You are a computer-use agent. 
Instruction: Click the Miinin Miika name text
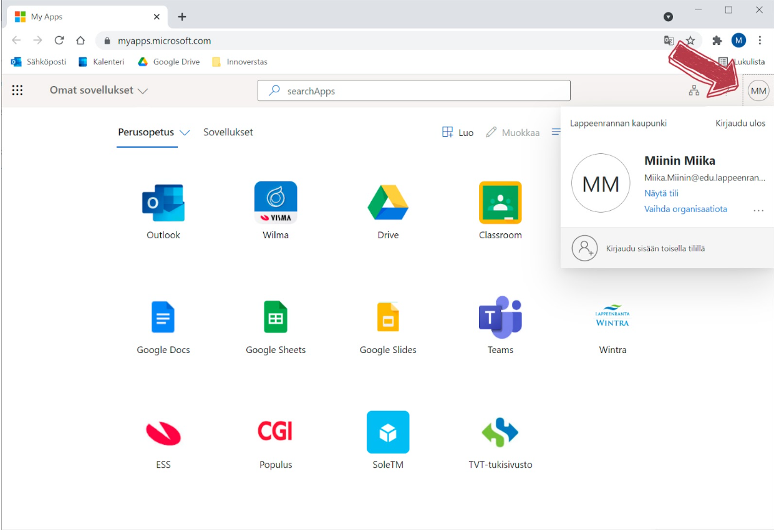680,160
